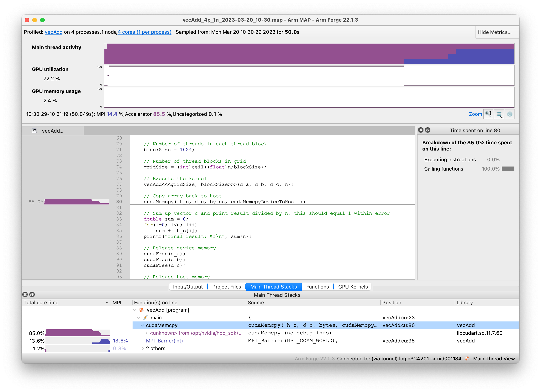Viewport: 541px width, 392px height.
Task: Click the rocket icon beside main
Action: click(145, 318)
